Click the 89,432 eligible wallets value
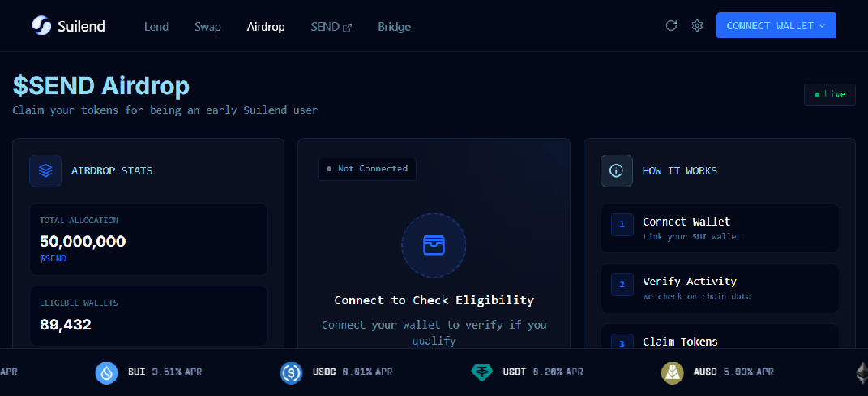This screenshot has width=868, height=396. 66,325
